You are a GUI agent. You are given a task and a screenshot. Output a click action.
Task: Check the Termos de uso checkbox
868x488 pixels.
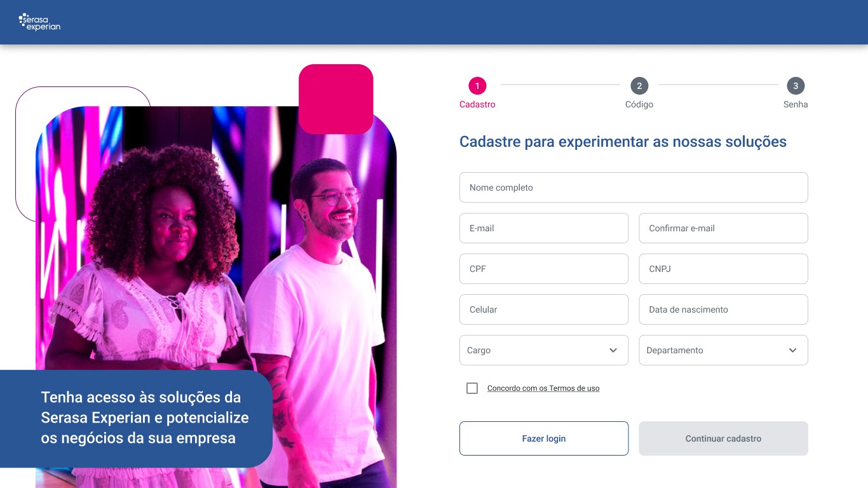click(x=472, y=388)
